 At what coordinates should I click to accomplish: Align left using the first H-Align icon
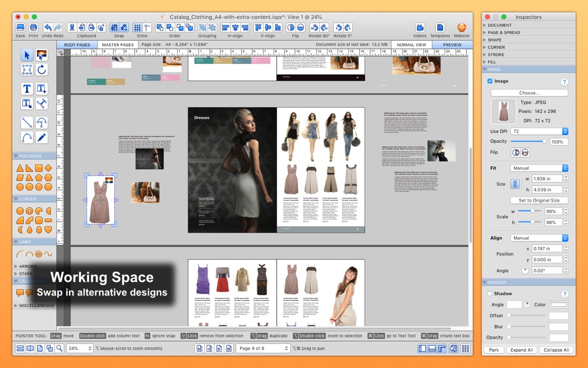225,27
